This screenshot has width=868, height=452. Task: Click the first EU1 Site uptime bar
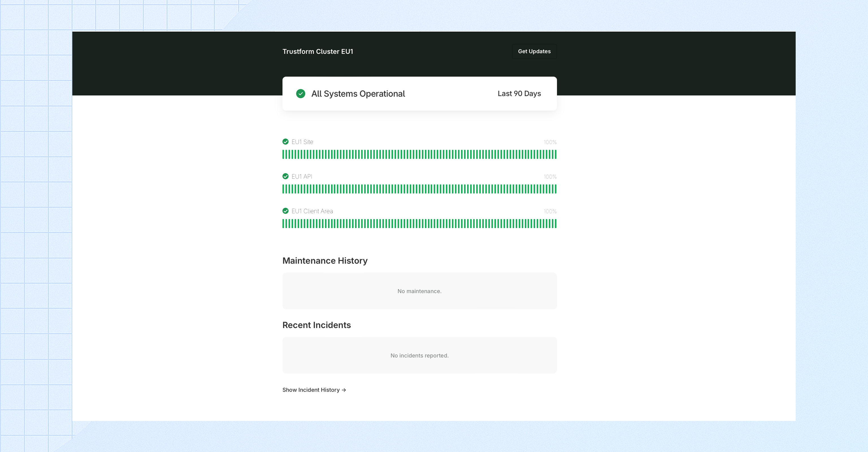point(283,155)
